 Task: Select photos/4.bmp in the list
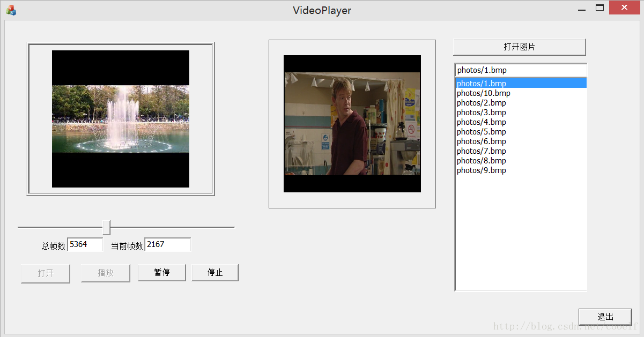coord(521,122)
